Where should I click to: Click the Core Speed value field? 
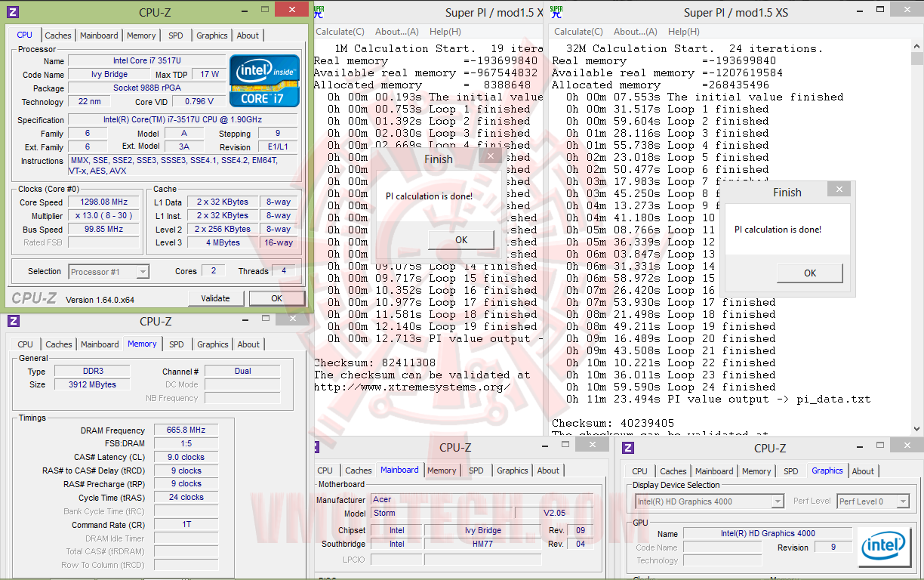click(104, 202)
